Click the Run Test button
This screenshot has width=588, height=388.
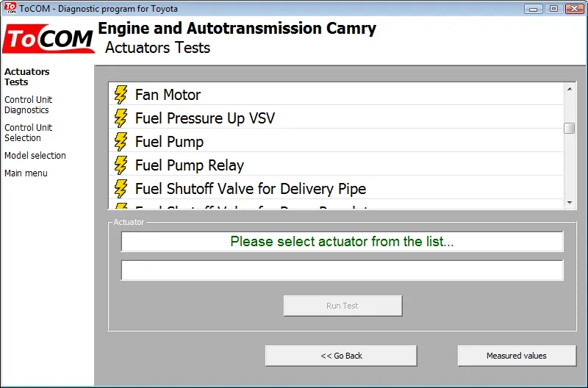(343, 306)
